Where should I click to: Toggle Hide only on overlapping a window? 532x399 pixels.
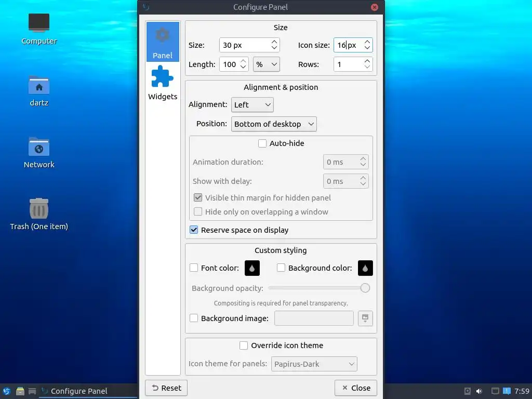198,212
